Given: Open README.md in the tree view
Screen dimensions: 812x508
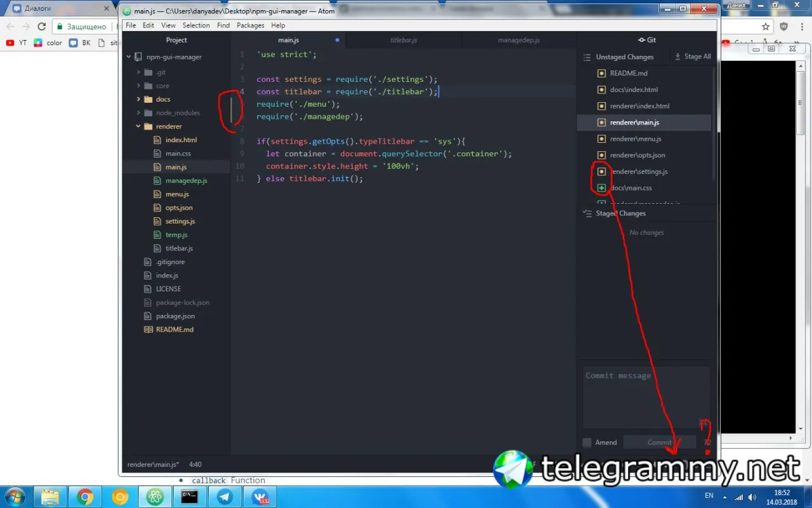Looking at the screenshot, I should click(x=174, y=330).
